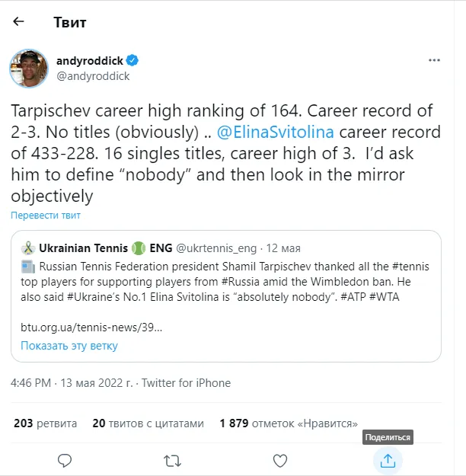Open the btu.org.ua tennis-news link

coord(91,326)
